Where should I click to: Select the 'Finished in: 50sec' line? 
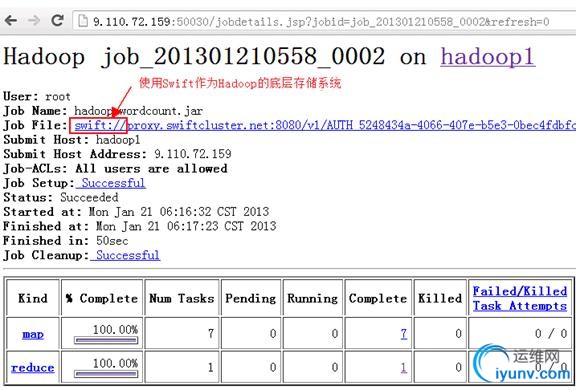66,241
